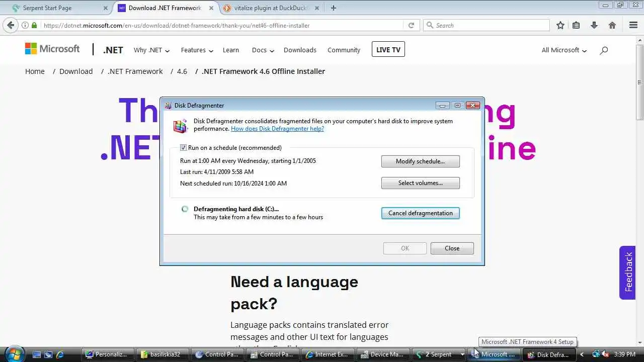Open the downloads arrow icon in toolbar
Screen dimensions: 644x362
pyautogui.click(x=594, y=25)
